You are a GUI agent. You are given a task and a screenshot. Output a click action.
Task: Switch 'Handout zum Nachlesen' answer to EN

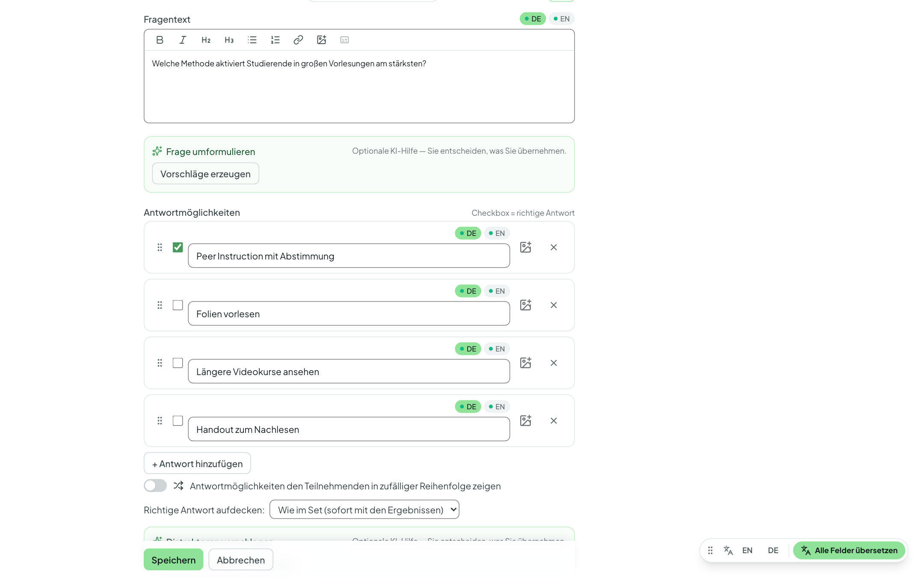pos(497,407)
